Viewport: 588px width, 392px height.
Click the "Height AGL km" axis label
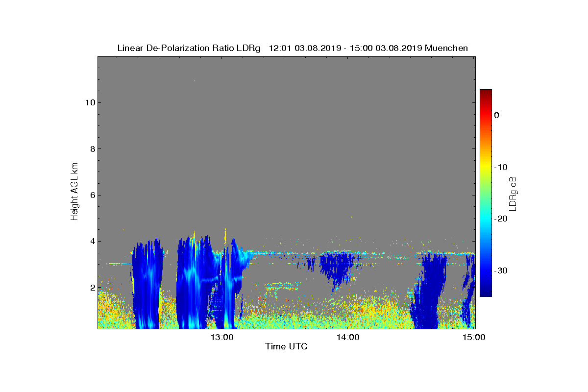click(x=74, y=193)
